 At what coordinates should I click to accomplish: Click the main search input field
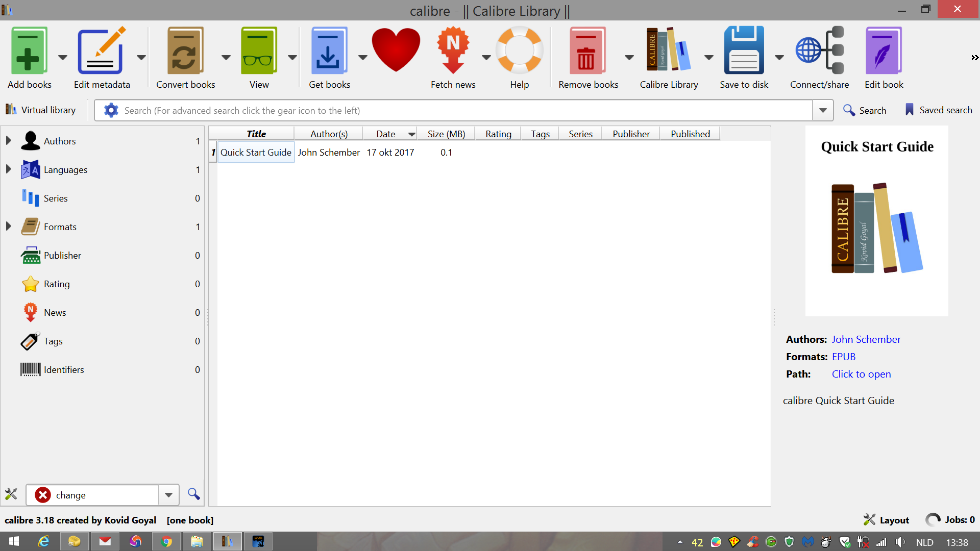(459, 111)
